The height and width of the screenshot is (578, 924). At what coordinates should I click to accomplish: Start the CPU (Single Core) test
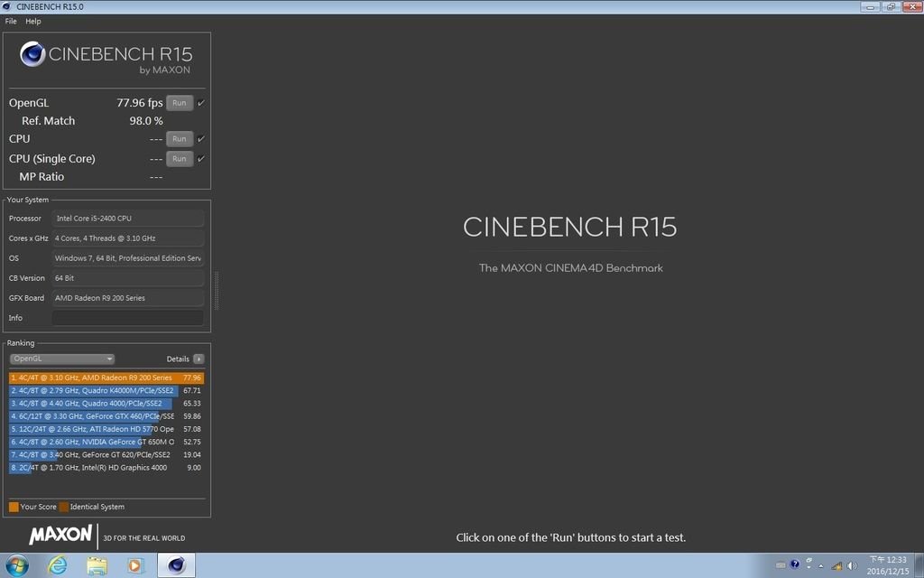(180, 159)
